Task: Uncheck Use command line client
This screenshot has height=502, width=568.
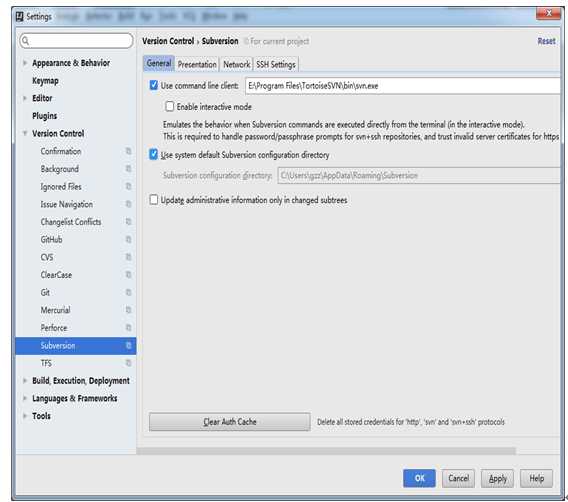Action: coord(154,85)
